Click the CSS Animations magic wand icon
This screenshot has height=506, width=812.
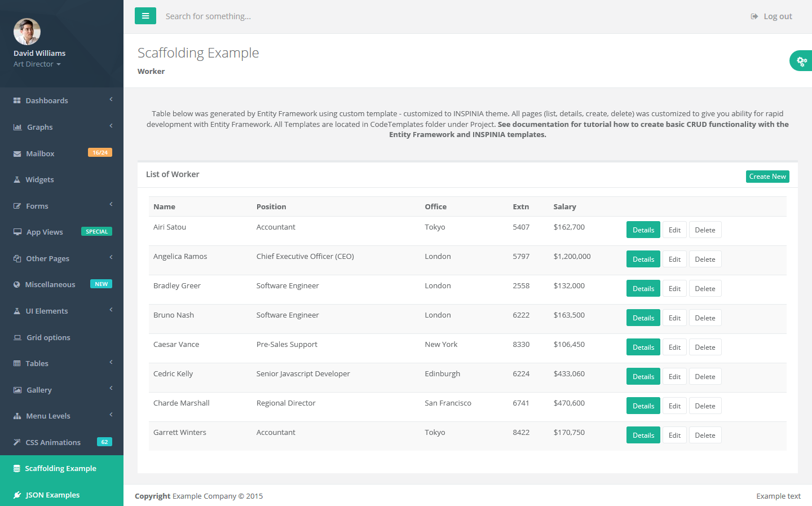coord(17,443)
